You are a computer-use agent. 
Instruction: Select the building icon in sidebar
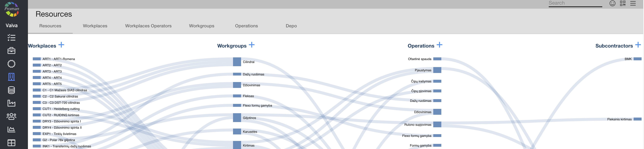tap(11, 77)
